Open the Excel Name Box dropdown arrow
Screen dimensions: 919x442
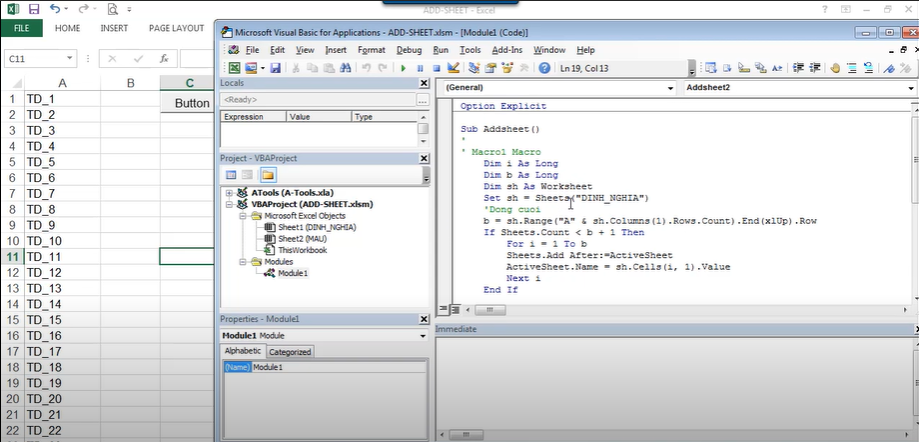pyautogui.click(x=70, y=59)
